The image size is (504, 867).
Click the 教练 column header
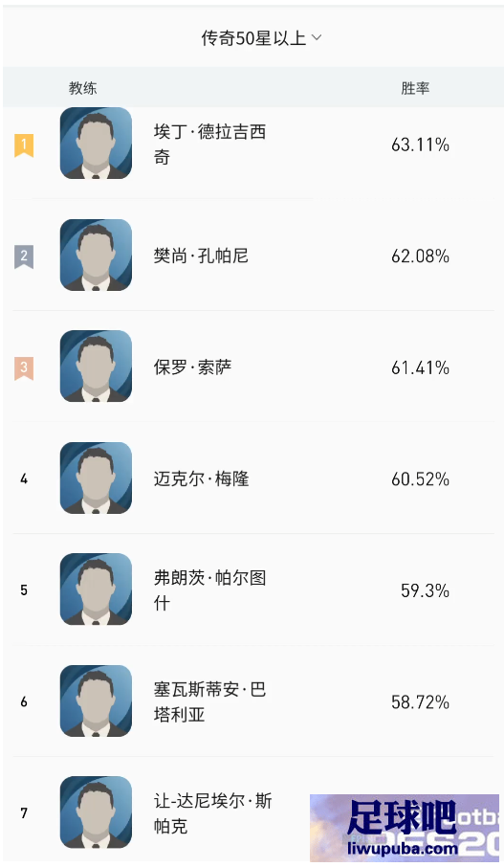click(x=83, y=88)
